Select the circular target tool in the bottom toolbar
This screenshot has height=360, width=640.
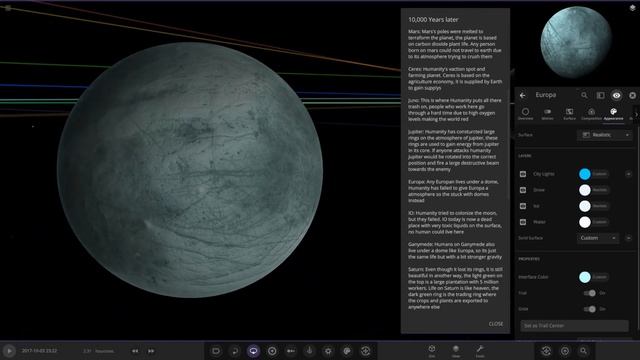pos(272,351)
